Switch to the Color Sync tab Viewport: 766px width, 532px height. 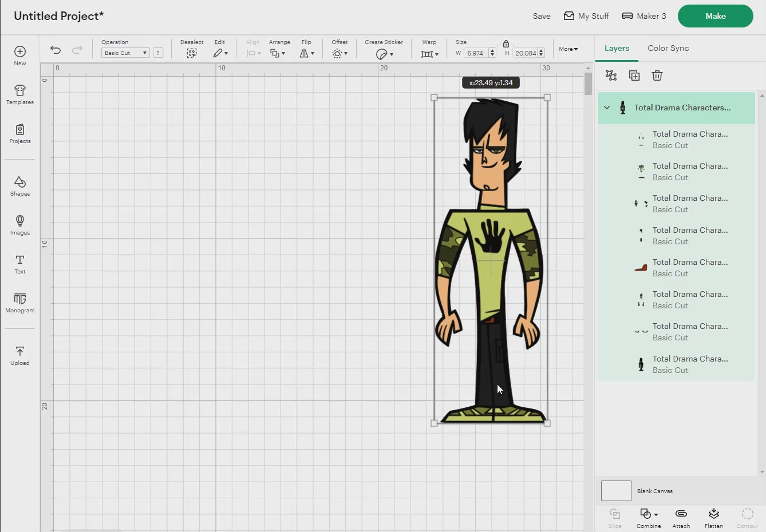coord(668,48)
